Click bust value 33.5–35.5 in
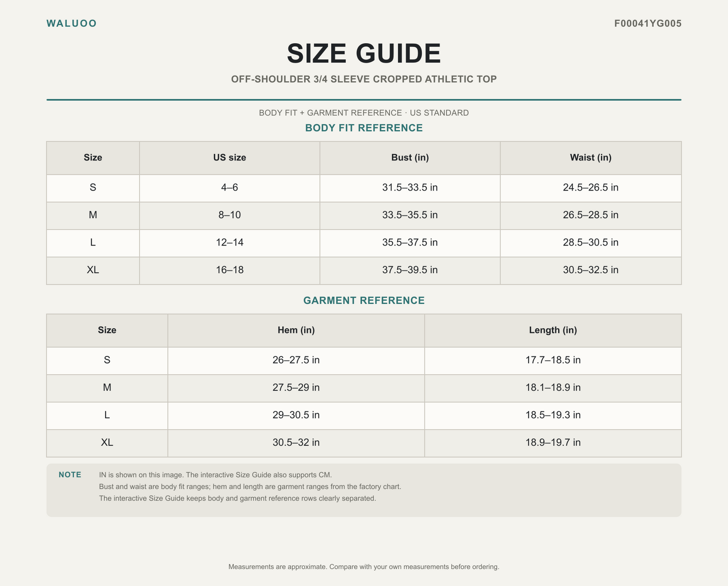Viewport: 728px width, 586px height. click(x=410, y=215)
